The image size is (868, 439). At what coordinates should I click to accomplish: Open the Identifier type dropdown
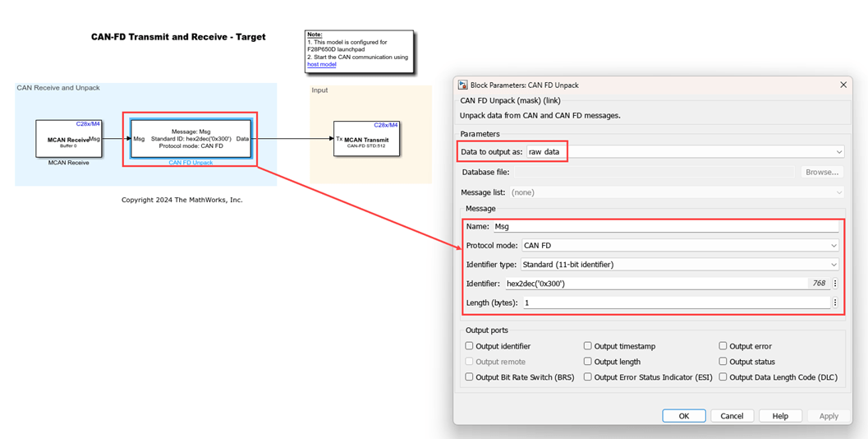pyautogui.click(x=679, y=265)
